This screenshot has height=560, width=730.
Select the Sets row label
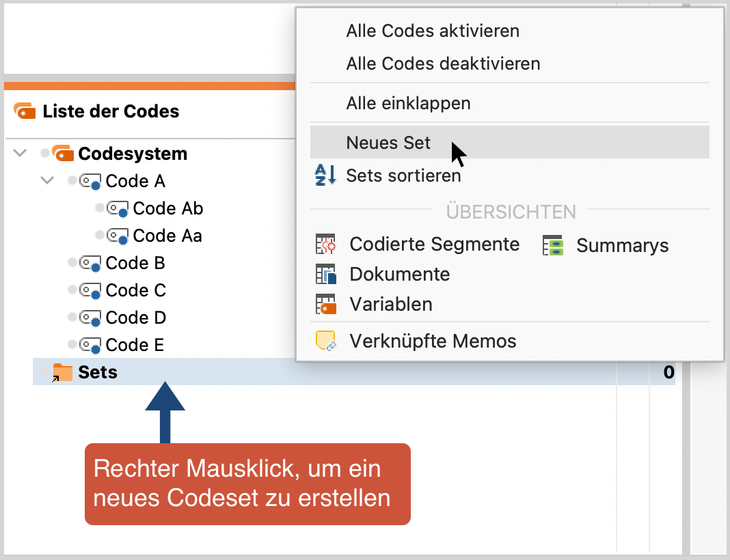(98, 372)
